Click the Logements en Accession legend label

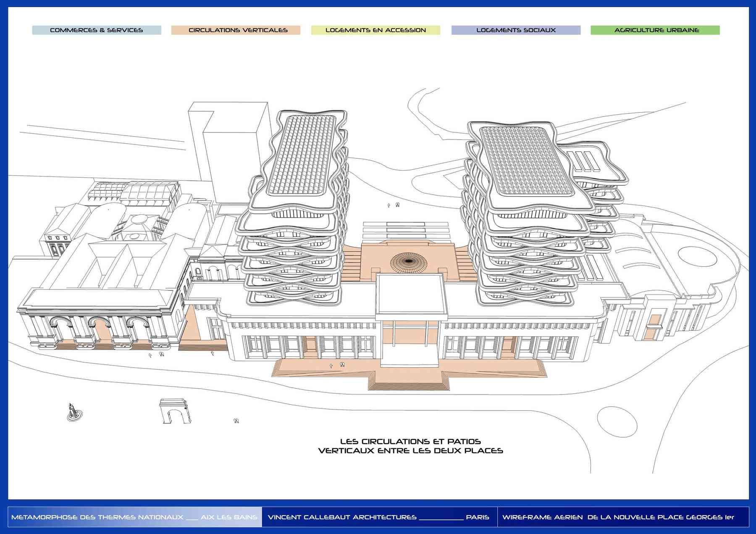click(x=375, y=30)
